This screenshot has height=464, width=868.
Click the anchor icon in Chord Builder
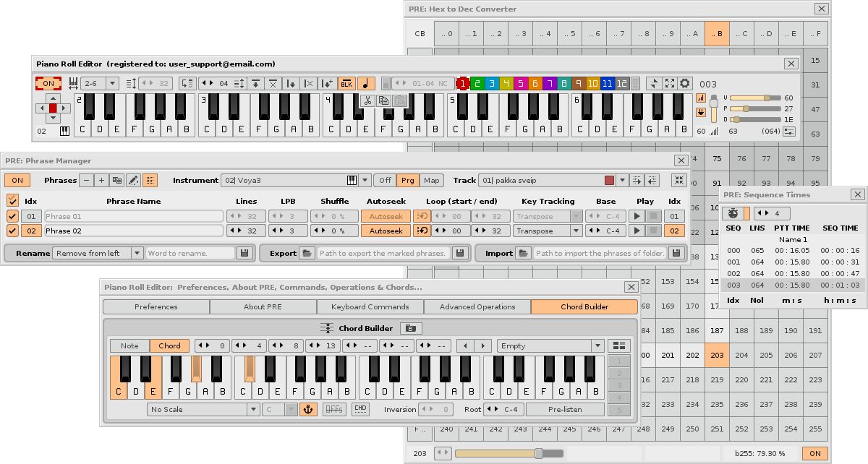pos(309,410)
